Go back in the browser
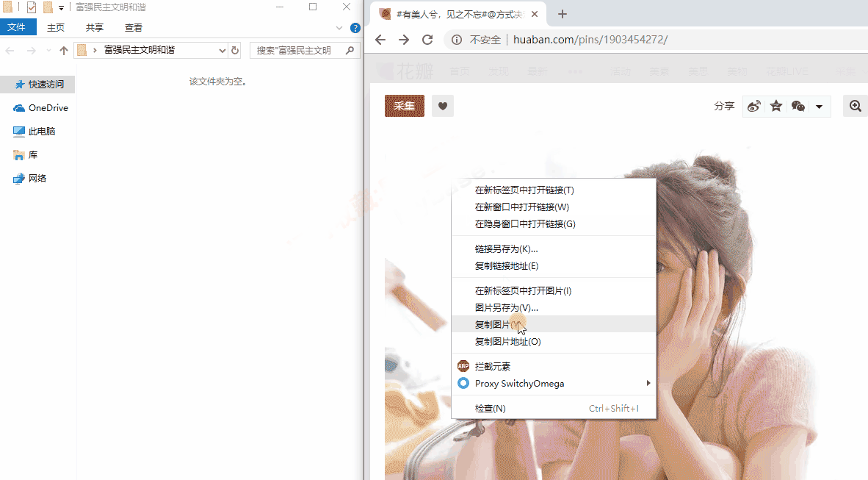Viewport: 868px width, 480px height. tap(380, 40)
